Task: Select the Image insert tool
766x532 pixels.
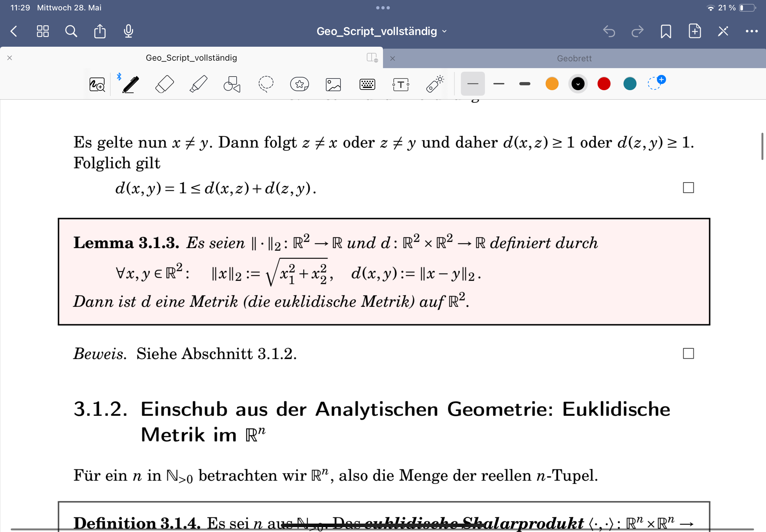Action: pos(333,84)
